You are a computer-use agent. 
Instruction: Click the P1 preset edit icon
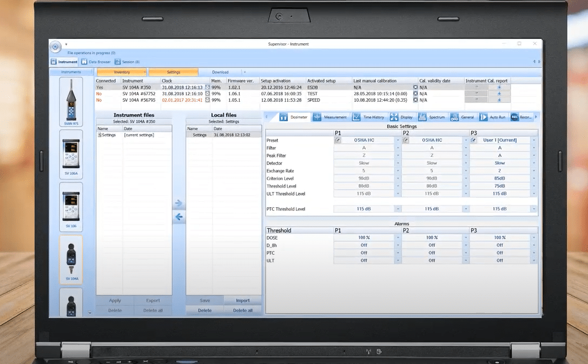338,140
